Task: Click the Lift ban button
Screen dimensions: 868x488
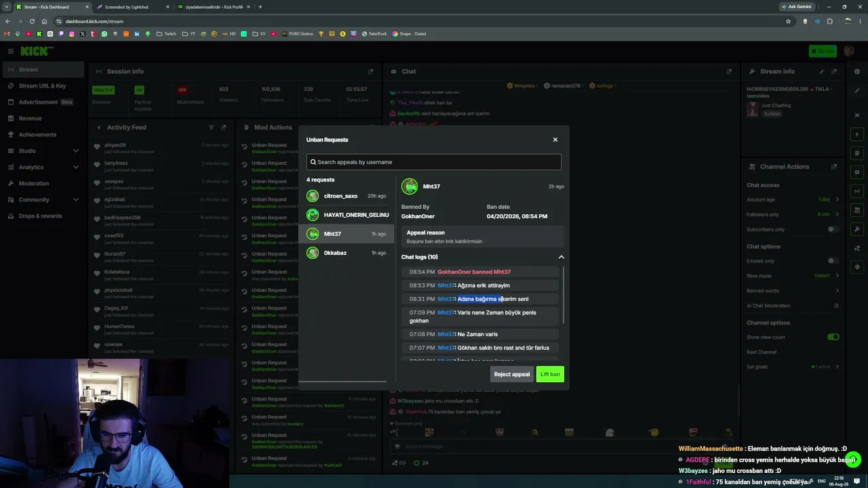Action: point(550,374)
